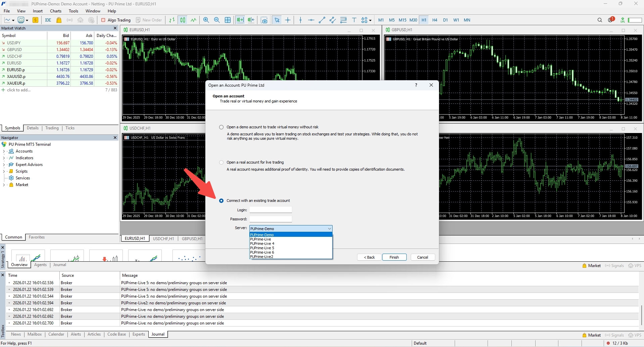Select open a demo account option
The image size is (644, 347).
coord(221,127)
